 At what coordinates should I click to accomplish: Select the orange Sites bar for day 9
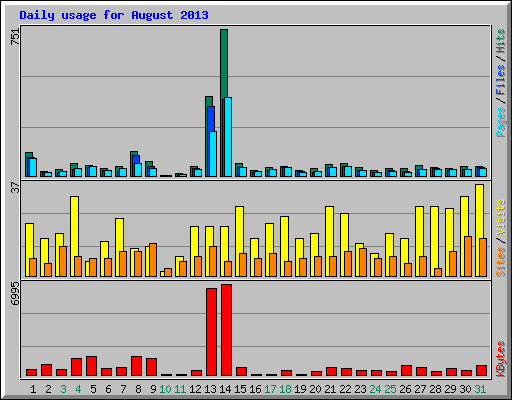click(153, 260)
